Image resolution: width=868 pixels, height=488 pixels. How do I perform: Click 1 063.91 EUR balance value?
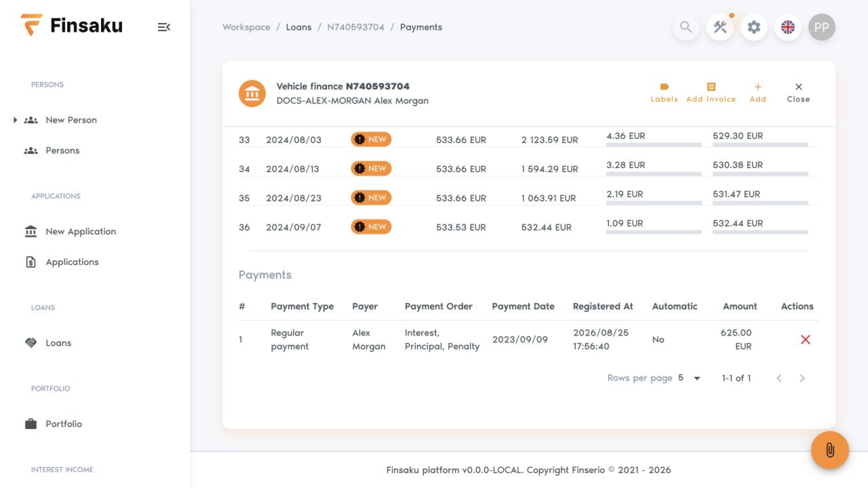click(549, 198)
